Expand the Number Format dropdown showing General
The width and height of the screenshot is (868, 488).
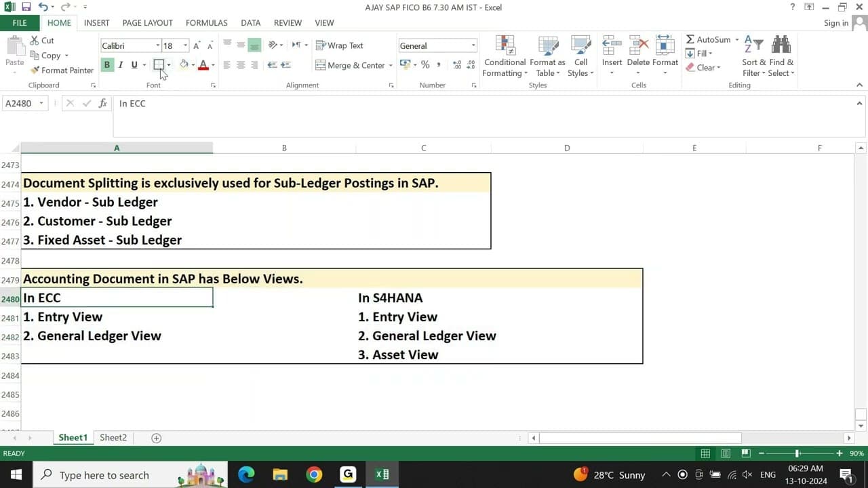click(473, 45)
